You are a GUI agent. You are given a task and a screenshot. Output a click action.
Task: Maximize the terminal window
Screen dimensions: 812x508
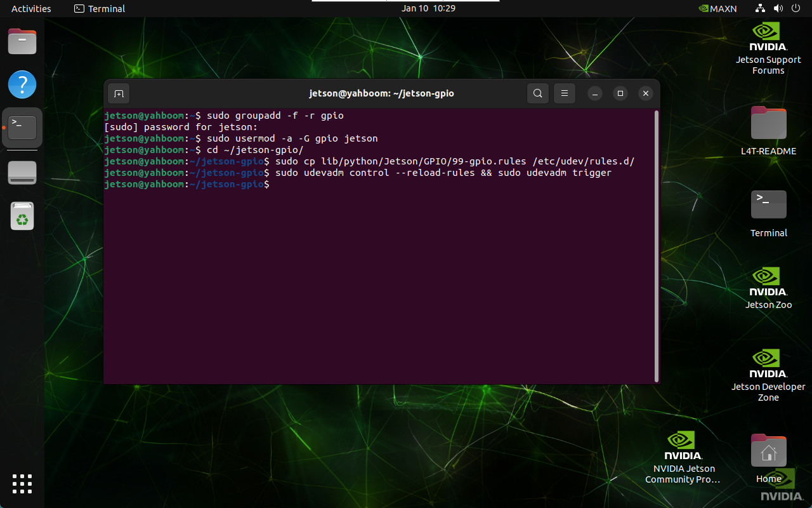coord(620,94)
